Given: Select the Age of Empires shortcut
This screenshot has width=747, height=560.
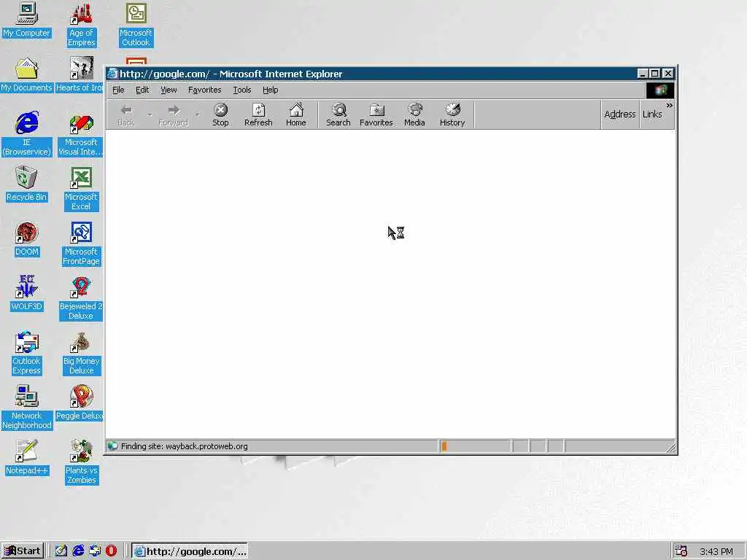Looking at the screenshot, I should [81, 25].
